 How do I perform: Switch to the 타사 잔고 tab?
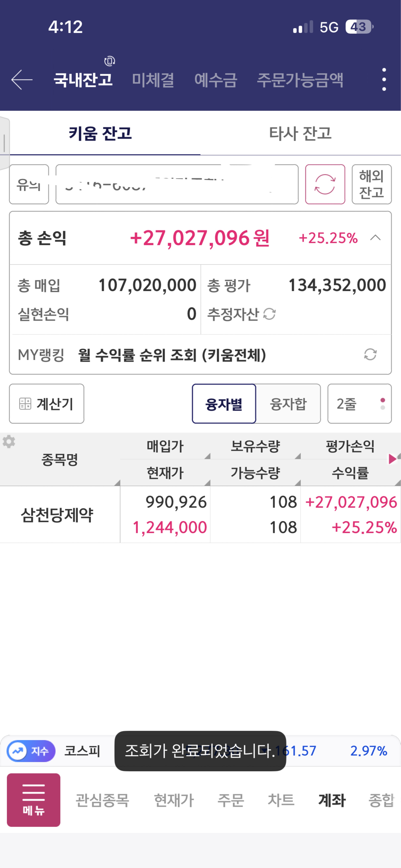[x=300, y=133]
